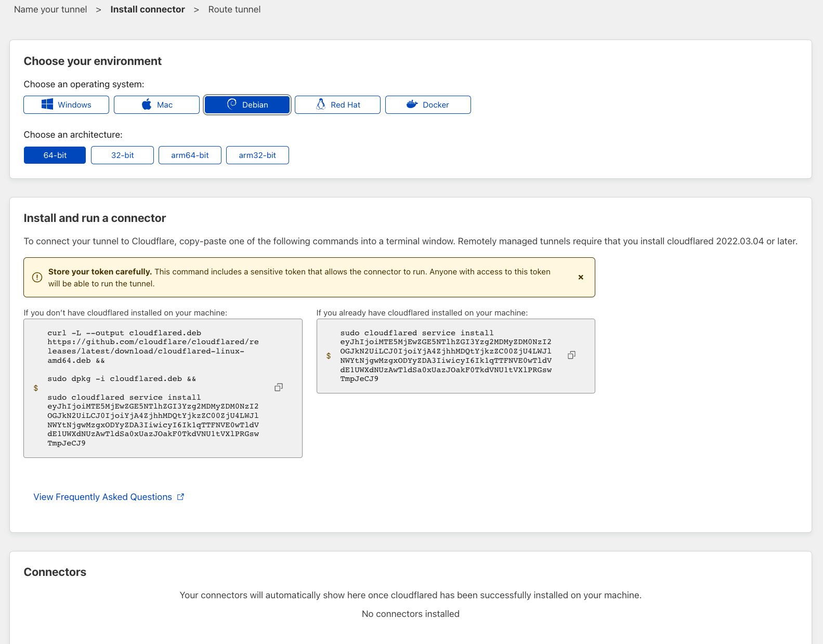Select the 64-bit architecture

[x=55, y=155]
